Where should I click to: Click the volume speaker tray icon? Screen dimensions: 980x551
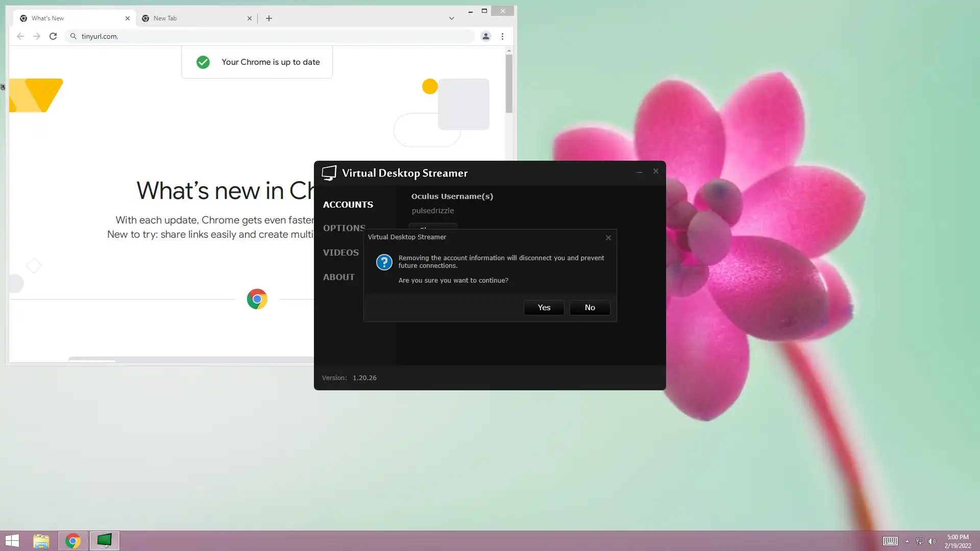(932, 541)
